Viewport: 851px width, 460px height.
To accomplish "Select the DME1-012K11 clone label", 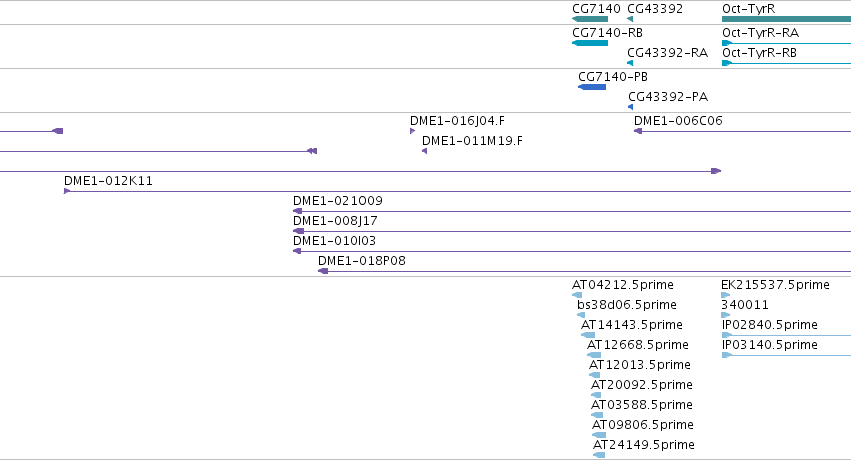I will coord(109,181).
